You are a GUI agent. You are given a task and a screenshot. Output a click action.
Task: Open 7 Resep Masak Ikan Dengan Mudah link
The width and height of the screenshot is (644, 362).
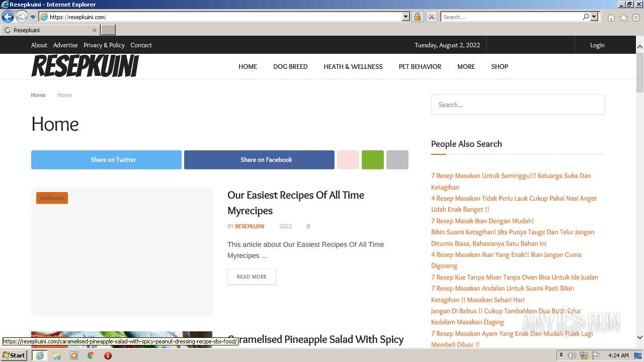[x=482, y=221]
